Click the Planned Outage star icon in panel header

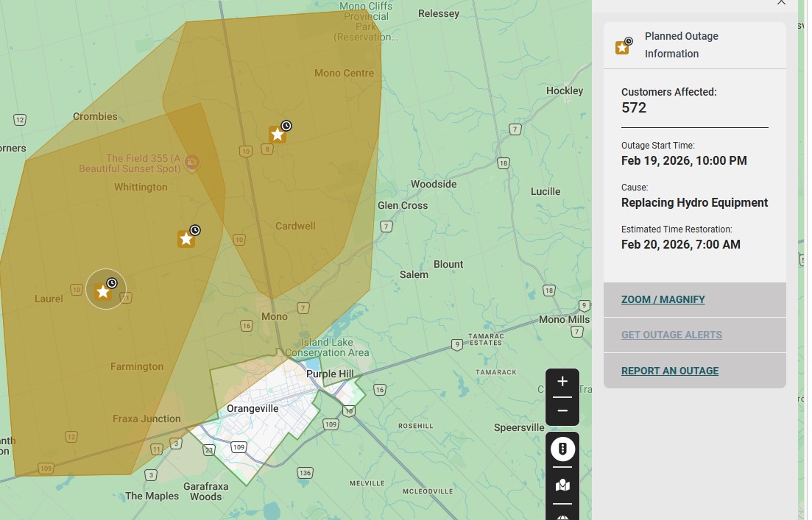[623, 46]
